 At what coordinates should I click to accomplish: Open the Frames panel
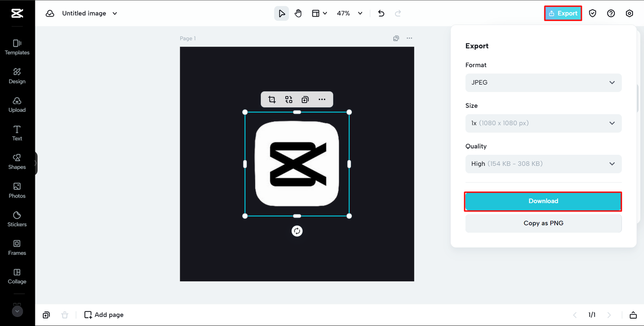point(17,247)
